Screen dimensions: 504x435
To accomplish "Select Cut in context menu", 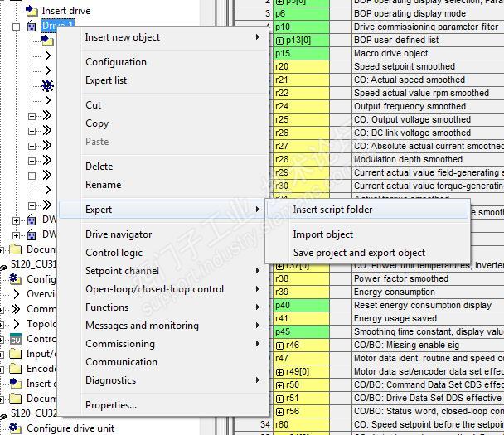I will coord(163,105).
